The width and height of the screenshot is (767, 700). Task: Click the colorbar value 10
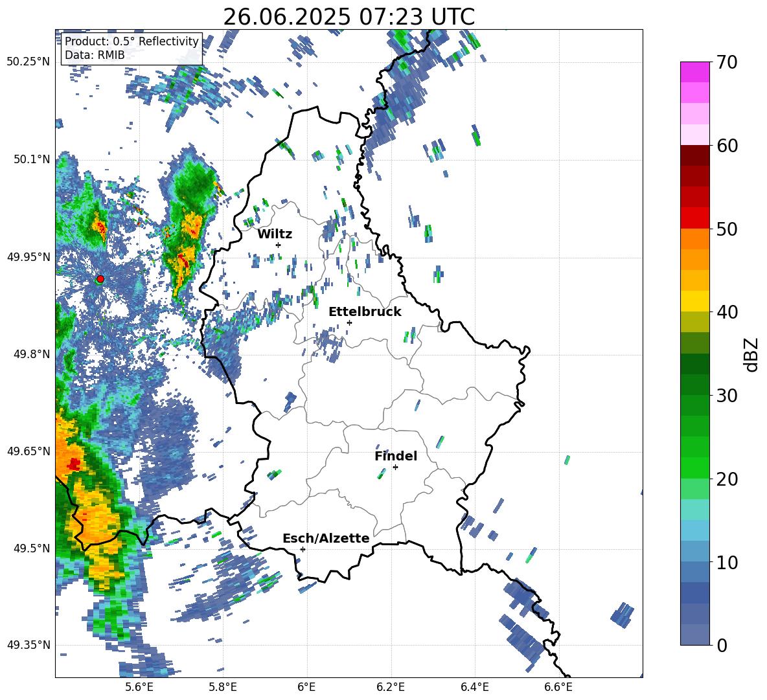point(727,562)
